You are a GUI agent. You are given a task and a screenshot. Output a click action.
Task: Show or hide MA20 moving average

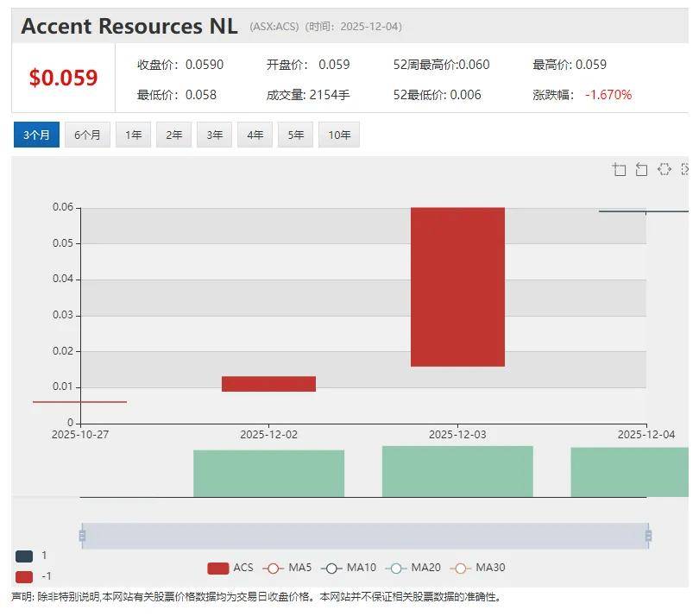click(412, 568)
